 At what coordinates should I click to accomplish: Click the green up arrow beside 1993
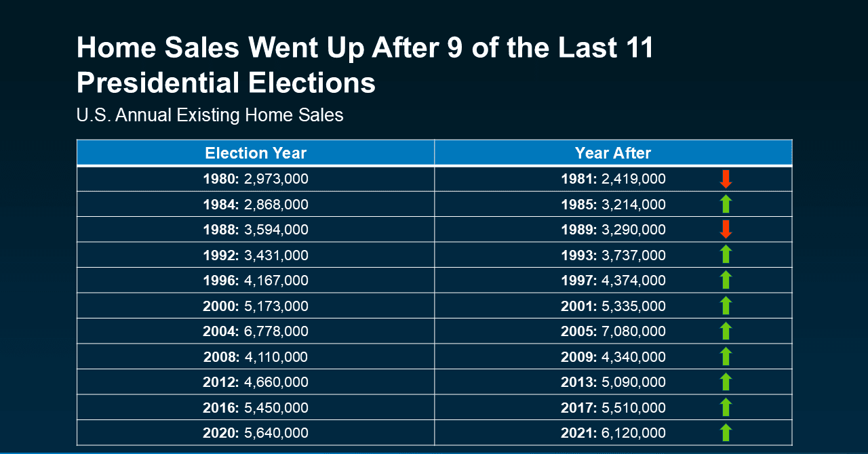click(x=726, y=255)
